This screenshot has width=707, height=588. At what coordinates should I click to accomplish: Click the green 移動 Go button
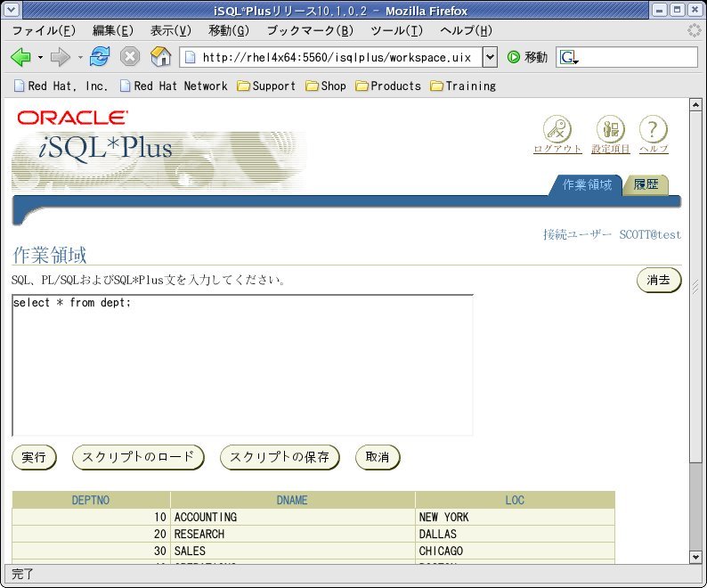click(x=527, y=57)
